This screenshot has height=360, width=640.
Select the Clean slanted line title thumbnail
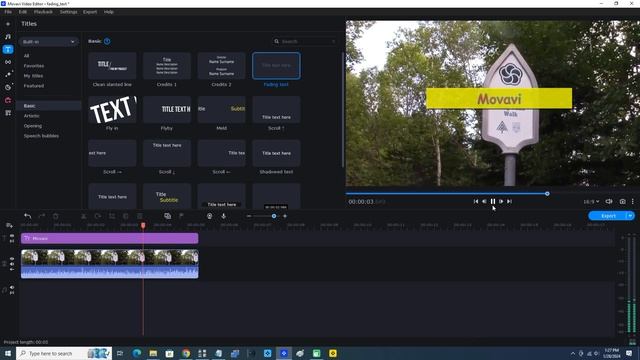click(112, 66)
